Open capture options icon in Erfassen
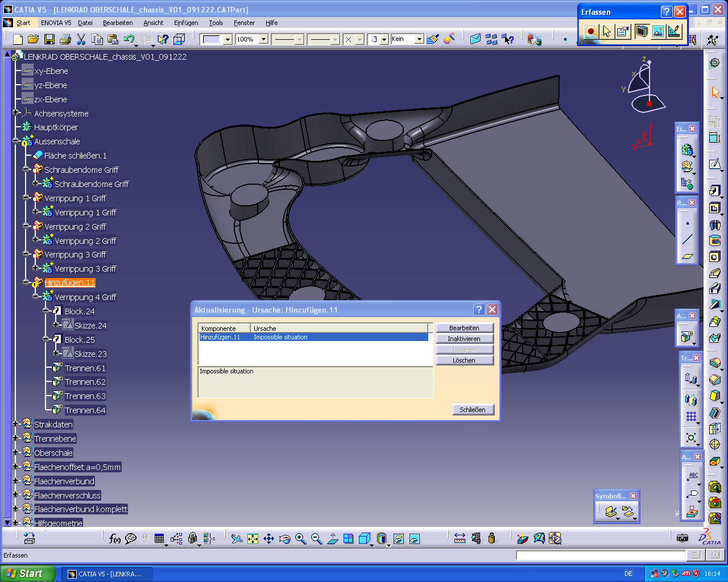 pyautogui.click(x=623, y=31)
